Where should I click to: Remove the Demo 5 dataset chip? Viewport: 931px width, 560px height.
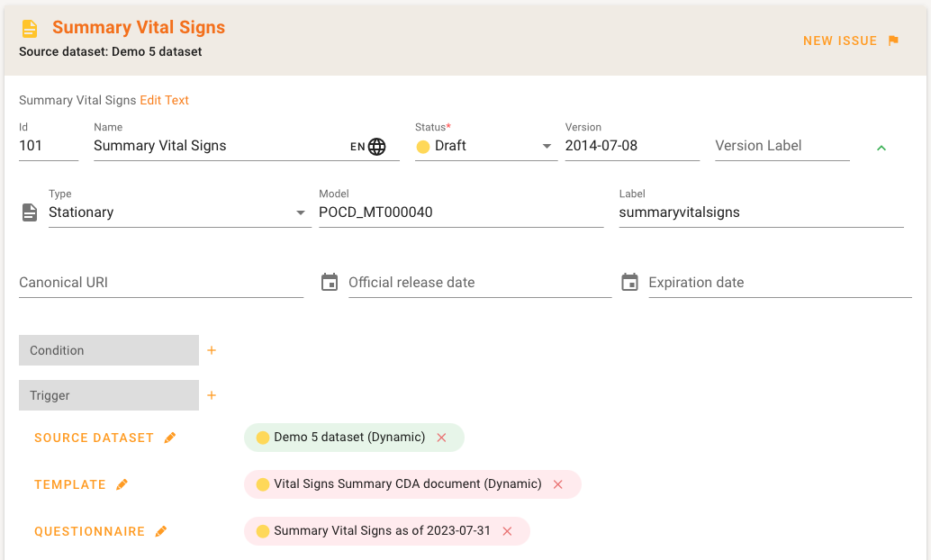441,438
